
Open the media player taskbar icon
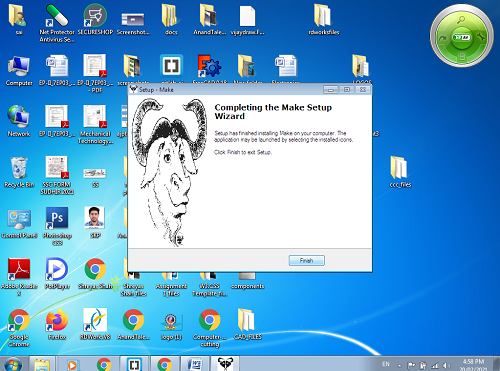(x=72, y=364)
